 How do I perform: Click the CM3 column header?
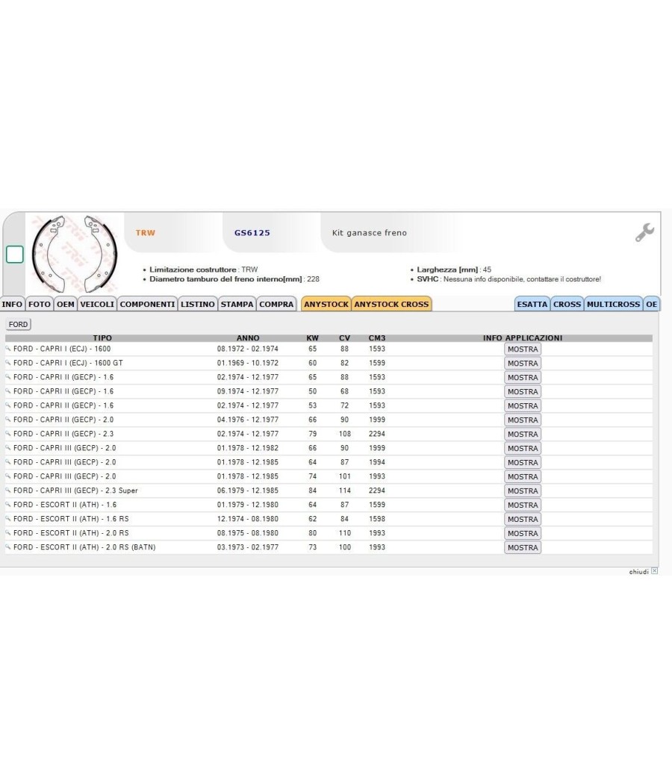[x=377, y=338]
